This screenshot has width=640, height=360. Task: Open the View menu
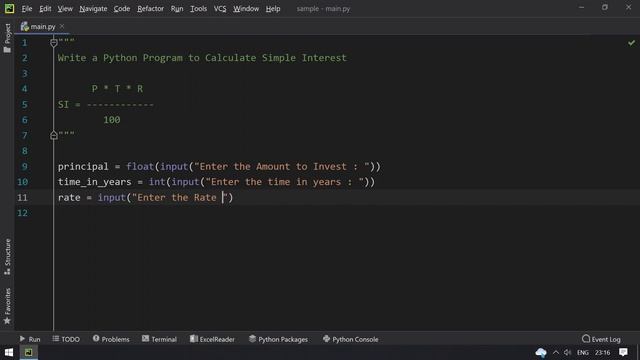click(x=65, y=9)
